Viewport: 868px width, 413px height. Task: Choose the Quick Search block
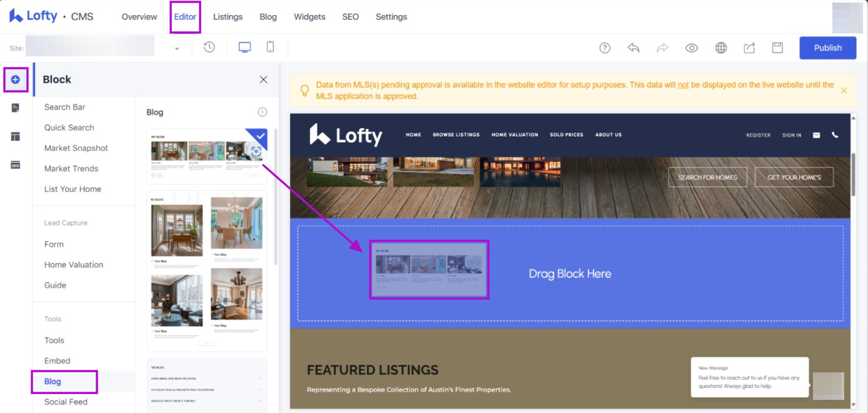[x=69, y=128]
